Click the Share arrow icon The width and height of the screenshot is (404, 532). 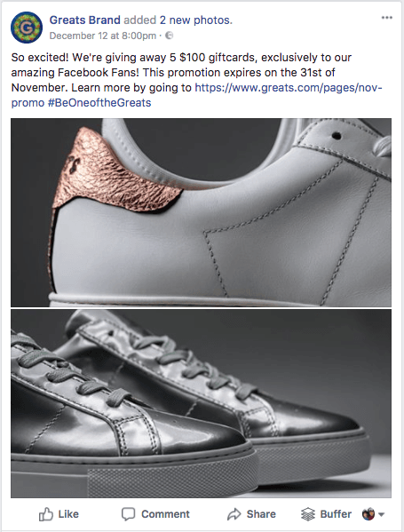tap(234, 514)
